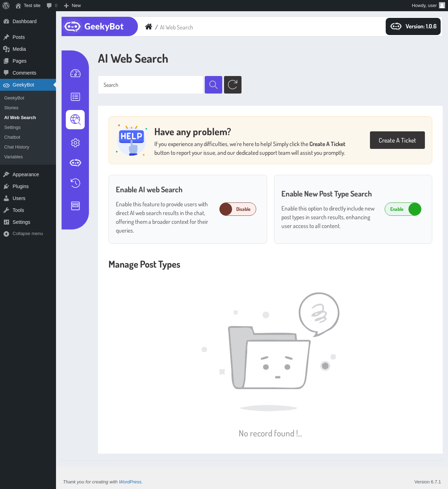The image size is (448, 489).
Task: Toggle the Enable AI web Search switch
Action: tap(238, 209)
